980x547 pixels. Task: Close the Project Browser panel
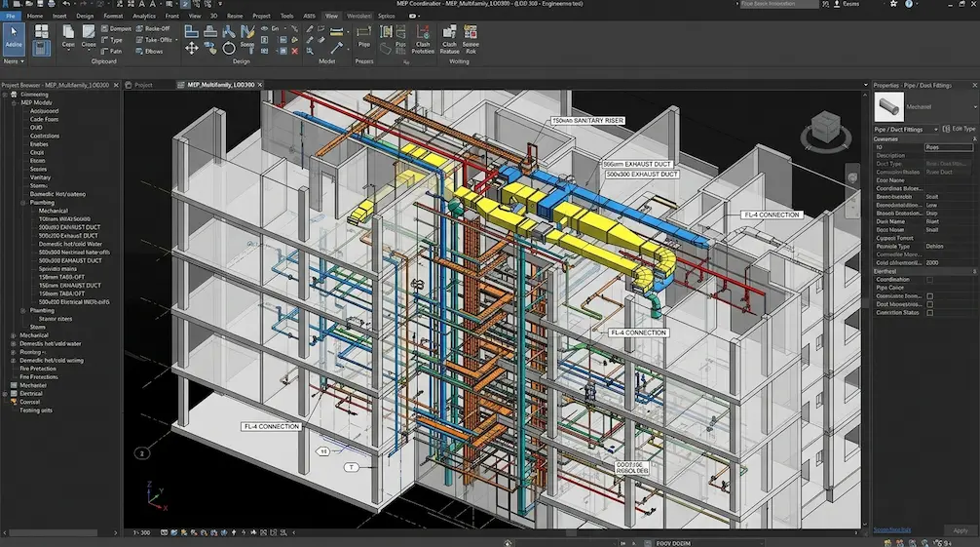click(x=116, y=85)
